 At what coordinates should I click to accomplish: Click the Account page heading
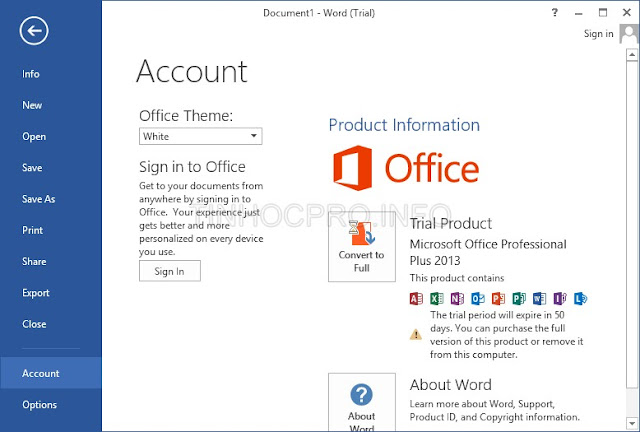tap(192, 71)
